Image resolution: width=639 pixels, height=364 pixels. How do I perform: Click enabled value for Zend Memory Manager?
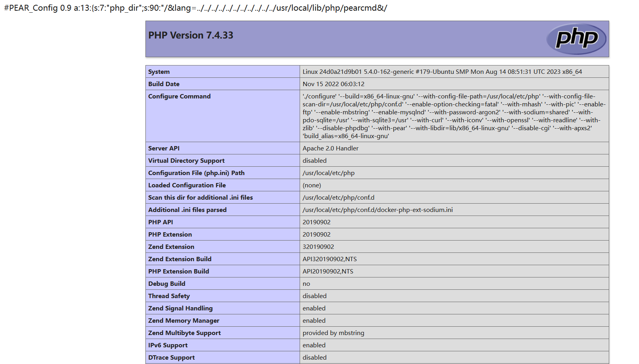click(314, 321)
